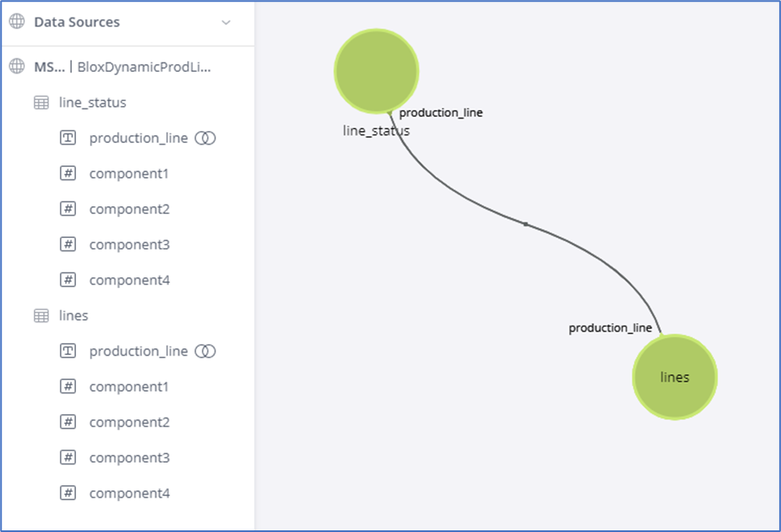Viewport: 781px width, 532px height.
Task: Click midpoint dot on the relationship line
Action: tap(525, 224)
